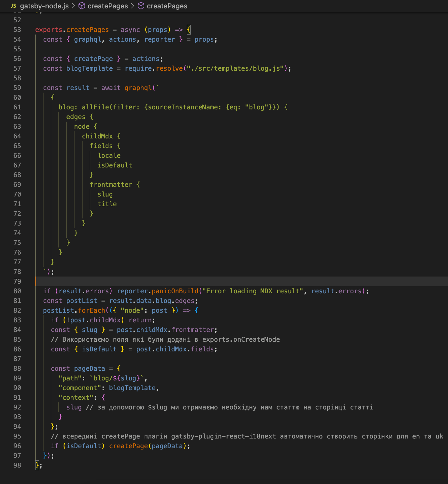Screen dimensions: 448x484
Task: Click 'allFile' in GraphQL query
Action: coord(96,107)
